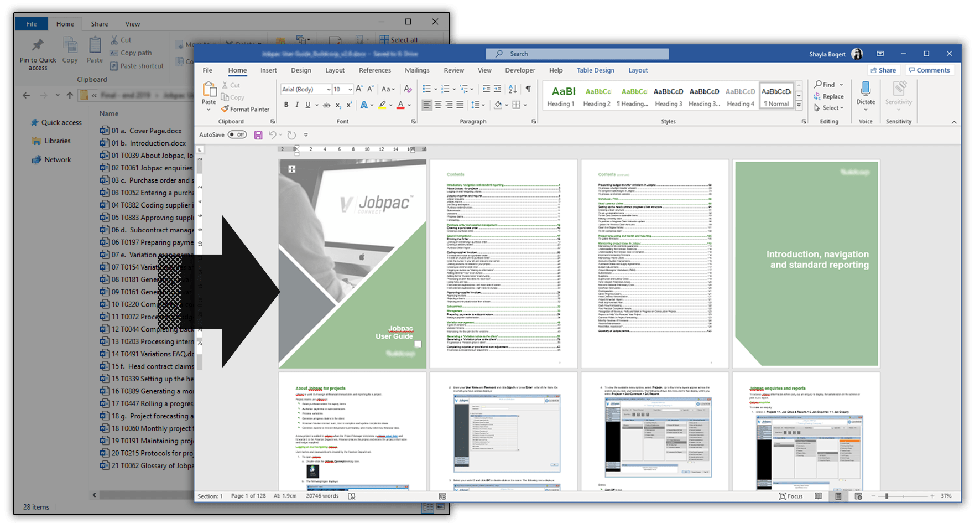Toggle Print Layout view in status bar
This screenshot has height=523, width=980.
coord(838,496)
